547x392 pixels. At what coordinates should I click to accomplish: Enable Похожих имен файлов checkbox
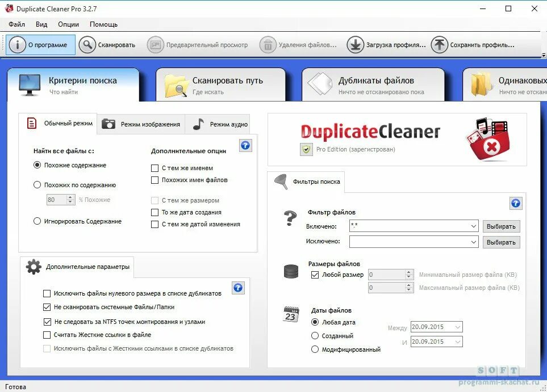(x=155, y=180)
